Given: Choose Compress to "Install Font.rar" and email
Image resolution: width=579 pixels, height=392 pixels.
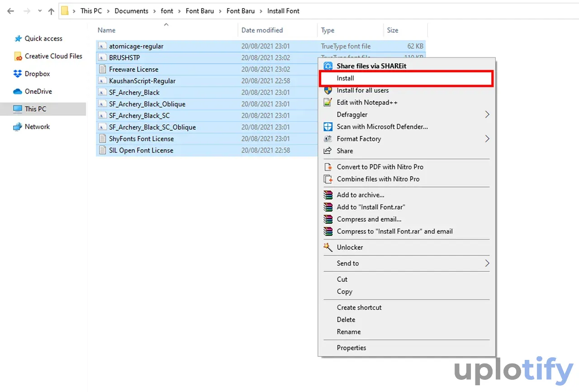Looking at the screenshot, I should point(395,231).
